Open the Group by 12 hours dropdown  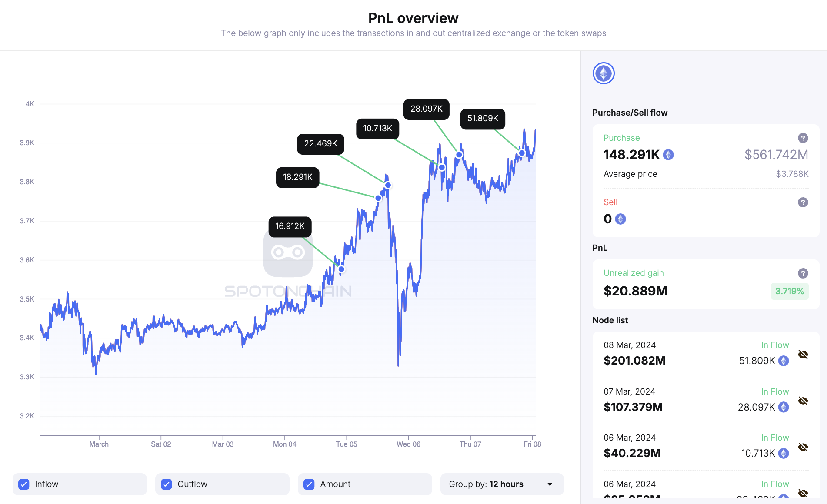coord(501,484)
